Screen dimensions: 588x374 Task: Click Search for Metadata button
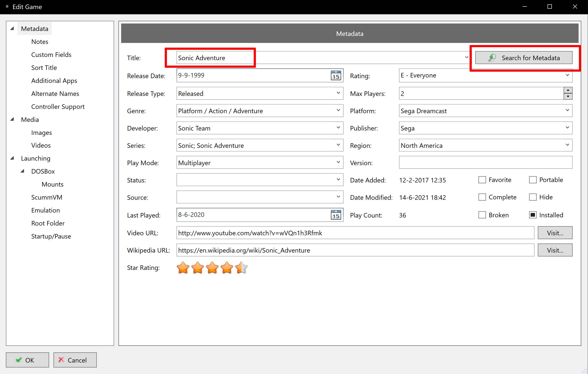524,58
